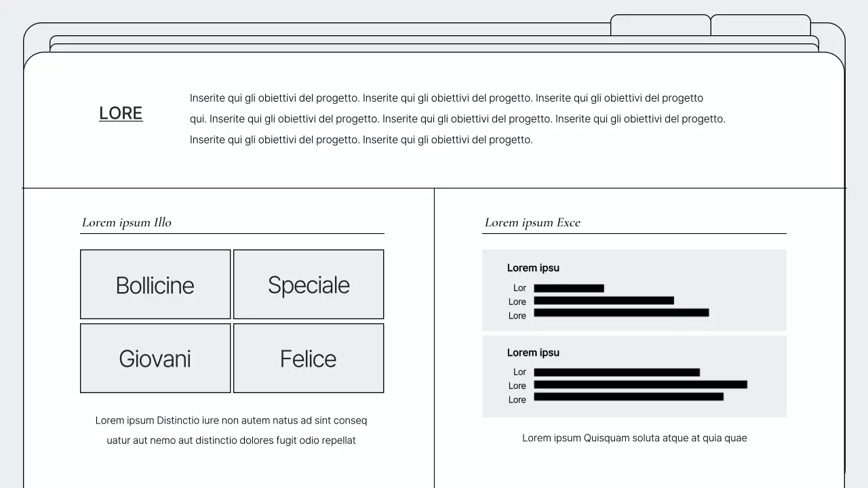
Task: Click the 'Lorem ipsum Quisquam' caption text
Action: [x=634, y=438]
